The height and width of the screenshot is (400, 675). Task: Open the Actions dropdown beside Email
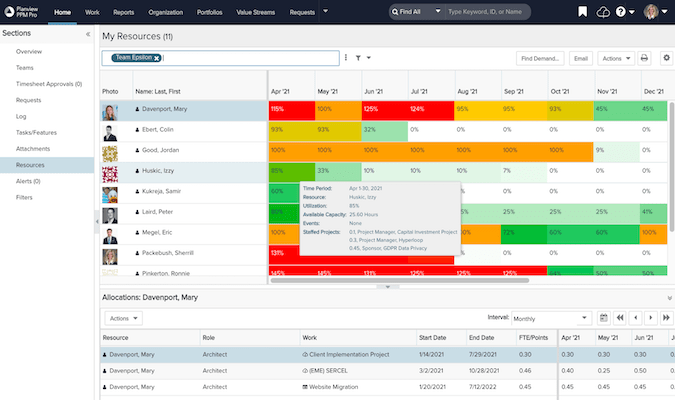coord(614,59)
